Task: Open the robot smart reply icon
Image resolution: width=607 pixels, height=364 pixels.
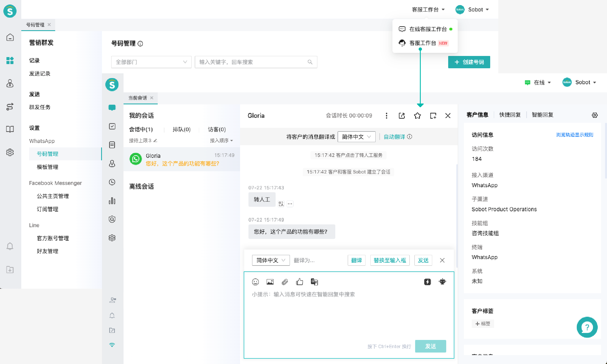Action: coord(443,282)
